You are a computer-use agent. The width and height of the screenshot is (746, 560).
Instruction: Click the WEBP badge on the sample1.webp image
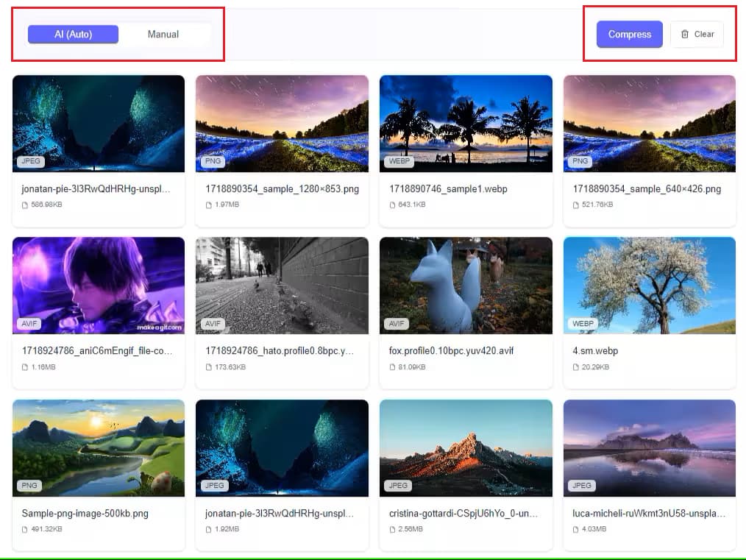399,161
